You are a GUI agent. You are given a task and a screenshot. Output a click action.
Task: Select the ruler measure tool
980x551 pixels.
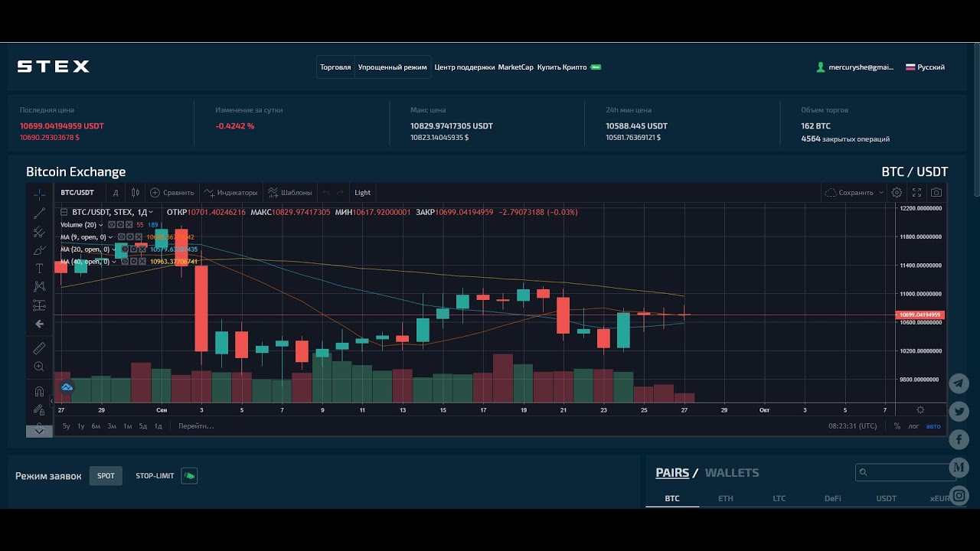click(39, 348)
